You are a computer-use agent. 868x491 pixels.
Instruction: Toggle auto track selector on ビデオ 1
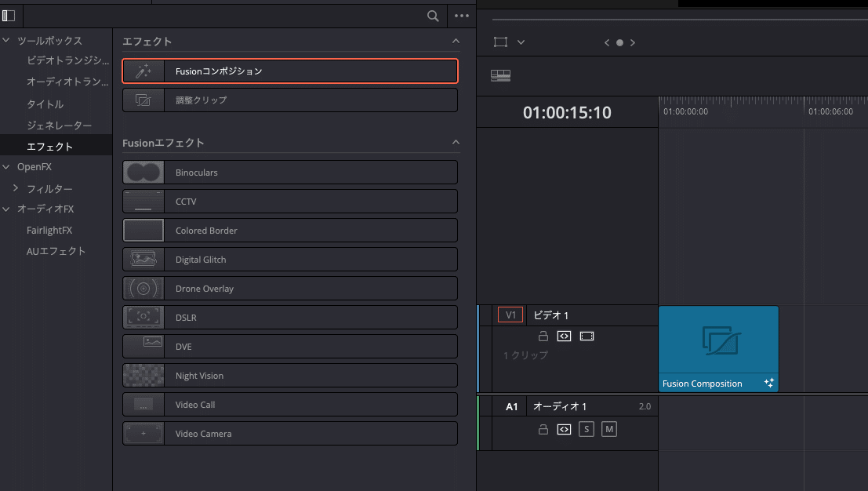(x=564, y=336)
